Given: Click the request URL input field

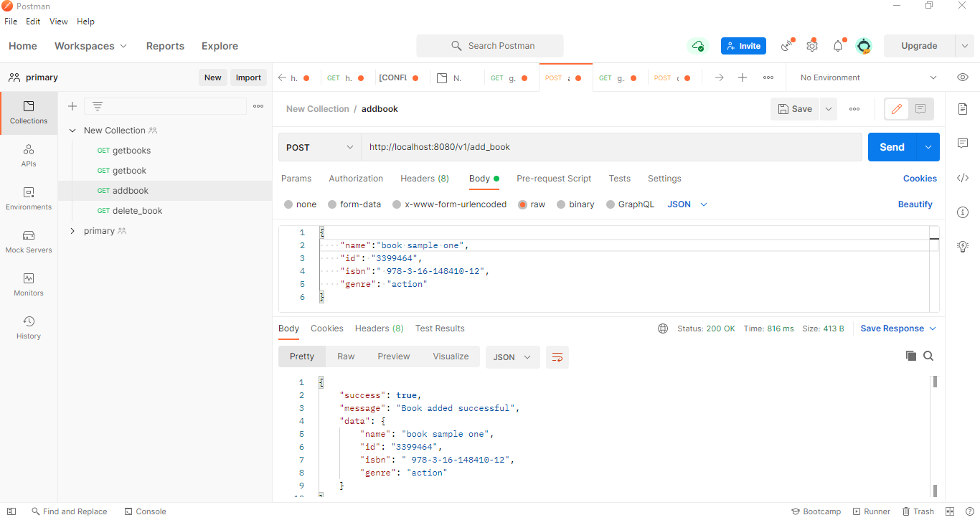Looking at the screenshot, I should [610, 147].
